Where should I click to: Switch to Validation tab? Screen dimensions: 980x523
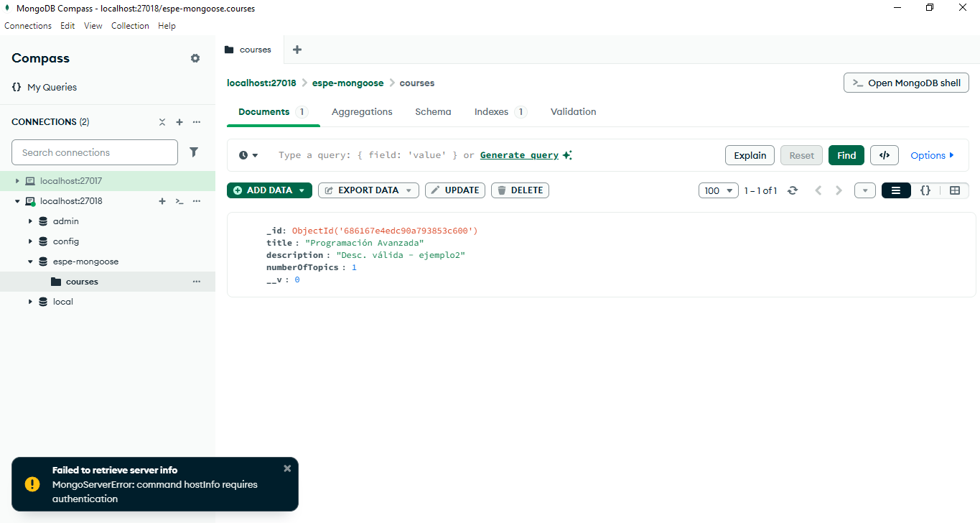(573, 112)
